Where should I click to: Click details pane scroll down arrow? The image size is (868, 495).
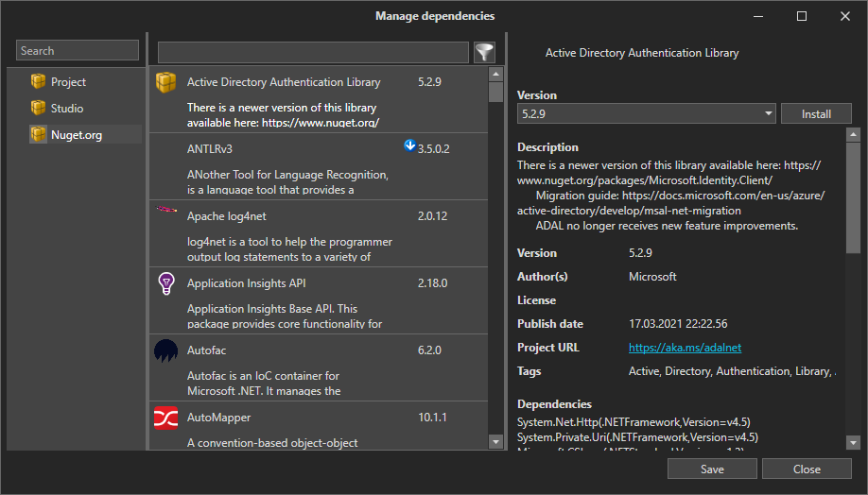(853, 442)
